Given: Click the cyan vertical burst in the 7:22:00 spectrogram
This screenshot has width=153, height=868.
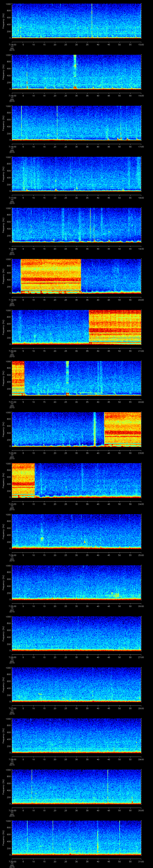Looking at the screenshot, I should (94, 428).
